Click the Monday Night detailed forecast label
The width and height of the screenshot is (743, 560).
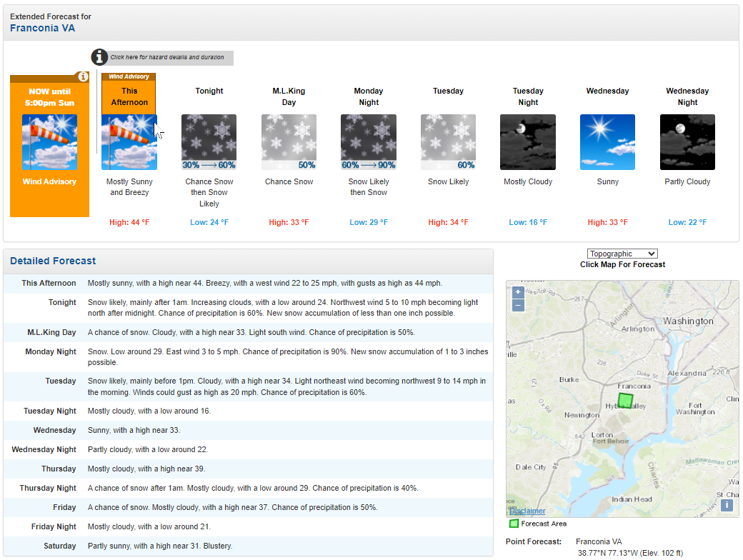[x=51, y=351]
